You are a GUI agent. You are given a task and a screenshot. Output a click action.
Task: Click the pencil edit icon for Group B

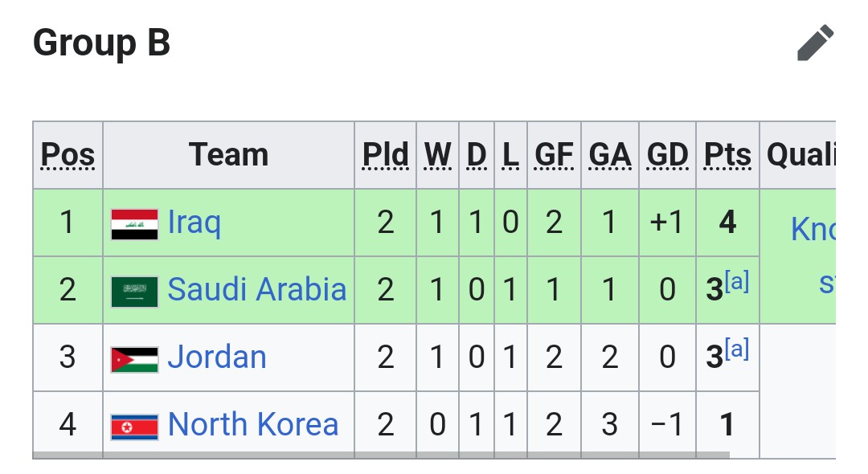[x=816, y=43]
